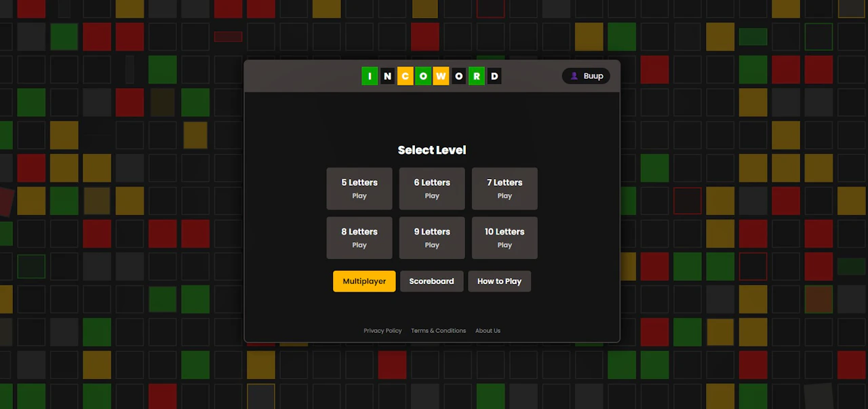
Task: Launch the 9 Letters level
Action: pyautogui.click(x=432, y=238)
